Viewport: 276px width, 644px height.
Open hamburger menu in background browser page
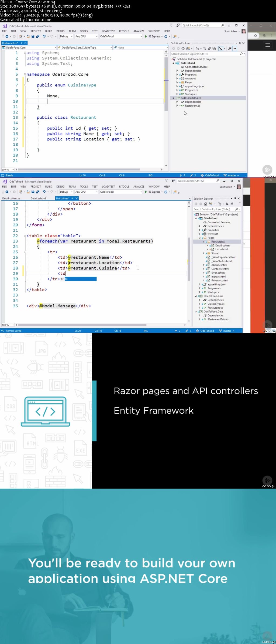(x=268, y=45)
